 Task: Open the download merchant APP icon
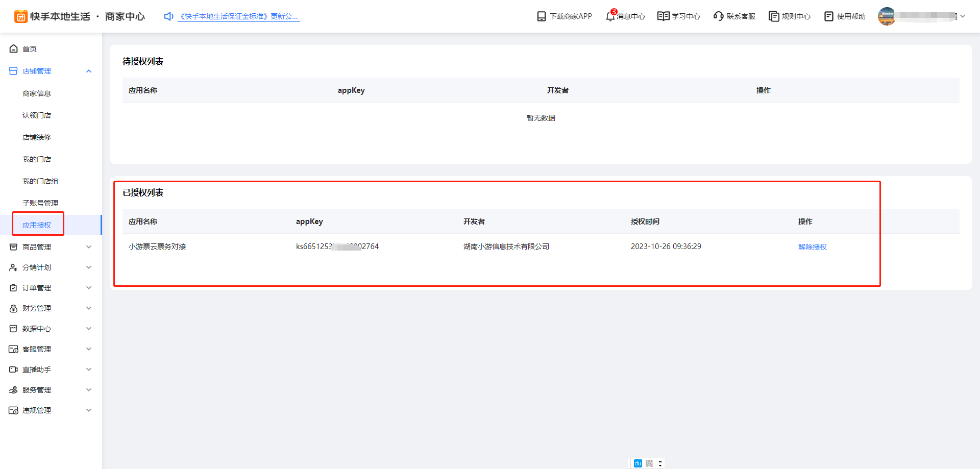[542, 17]
